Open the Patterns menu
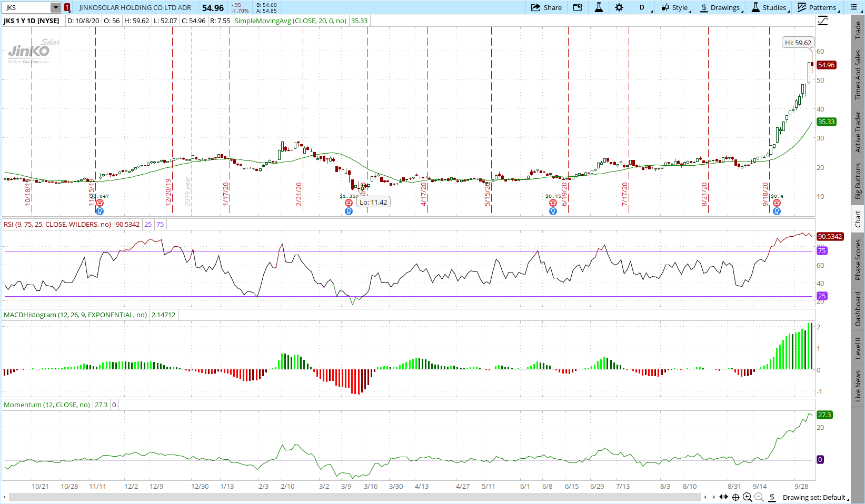The width and height of the screenshot is (865, 504). click(817, 7)
